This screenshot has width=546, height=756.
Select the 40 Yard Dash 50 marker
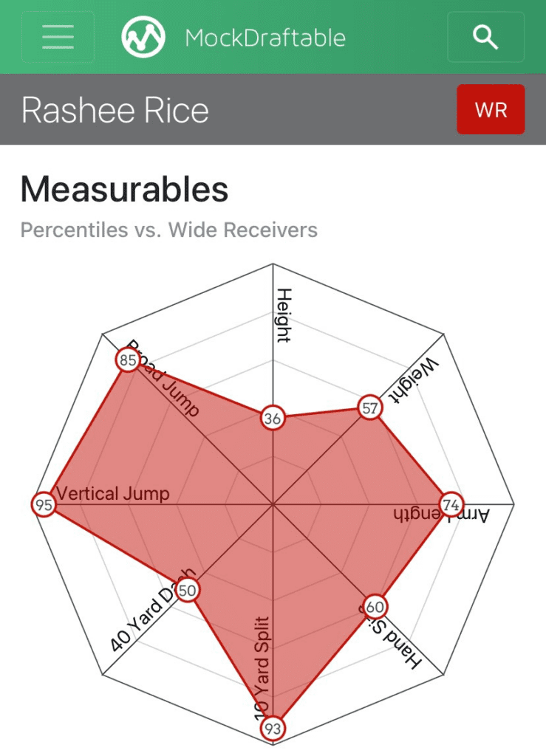(187, 590)
